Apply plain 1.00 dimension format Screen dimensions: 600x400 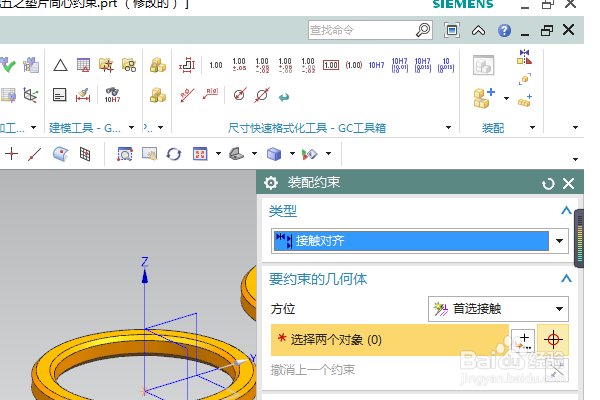tap(216, 65)
